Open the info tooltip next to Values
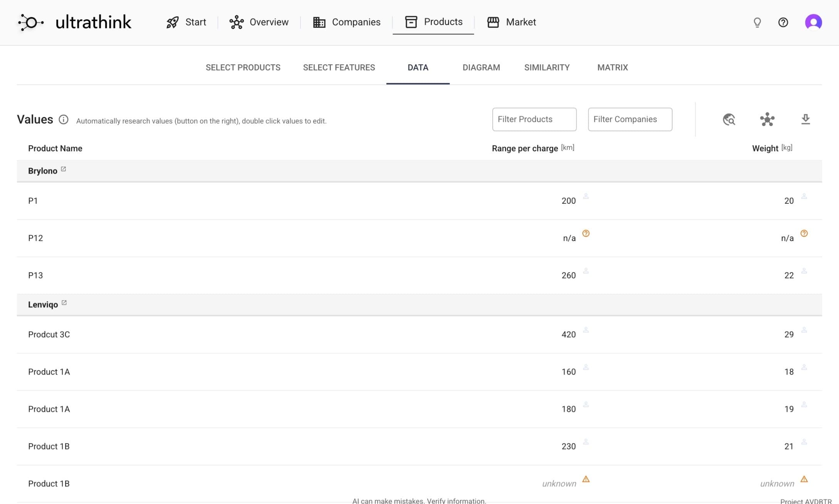 pyautogui.click(x=64, y=120)
